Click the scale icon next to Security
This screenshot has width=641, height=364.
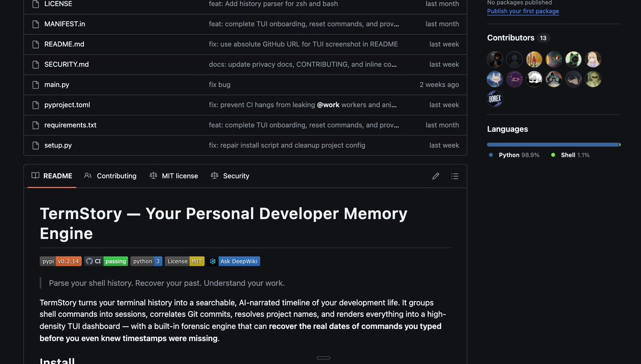tap(214, 176)
